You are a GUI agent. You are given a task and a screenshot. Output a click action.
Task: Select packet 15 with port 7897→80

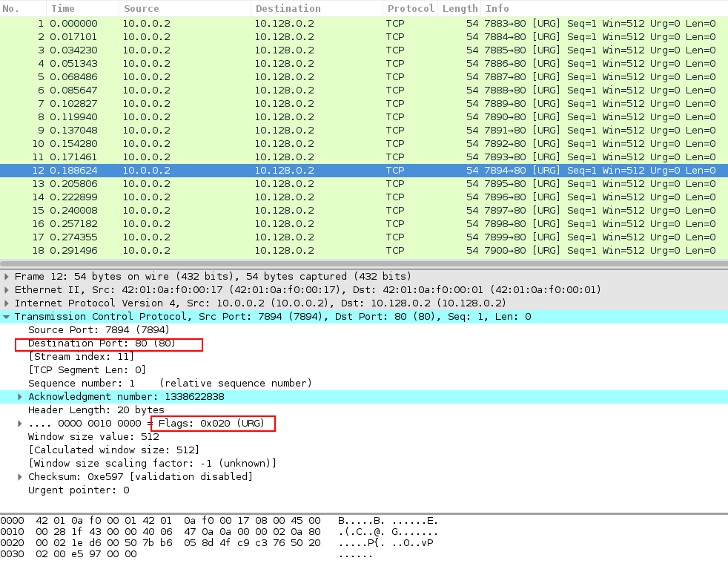tap(364, 211)
